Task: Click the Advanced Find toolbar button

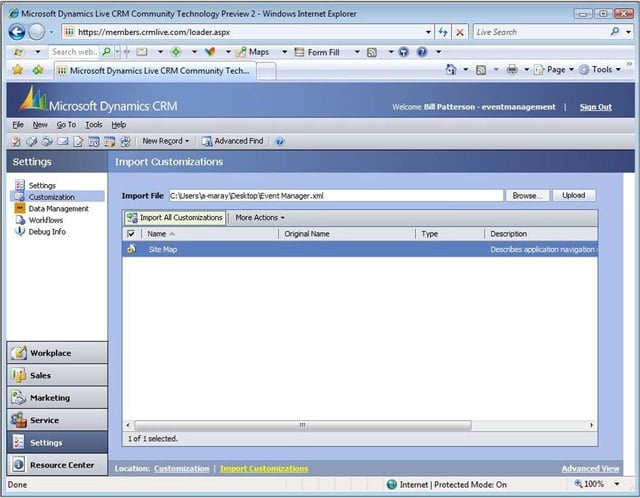Action: (233, 141)
